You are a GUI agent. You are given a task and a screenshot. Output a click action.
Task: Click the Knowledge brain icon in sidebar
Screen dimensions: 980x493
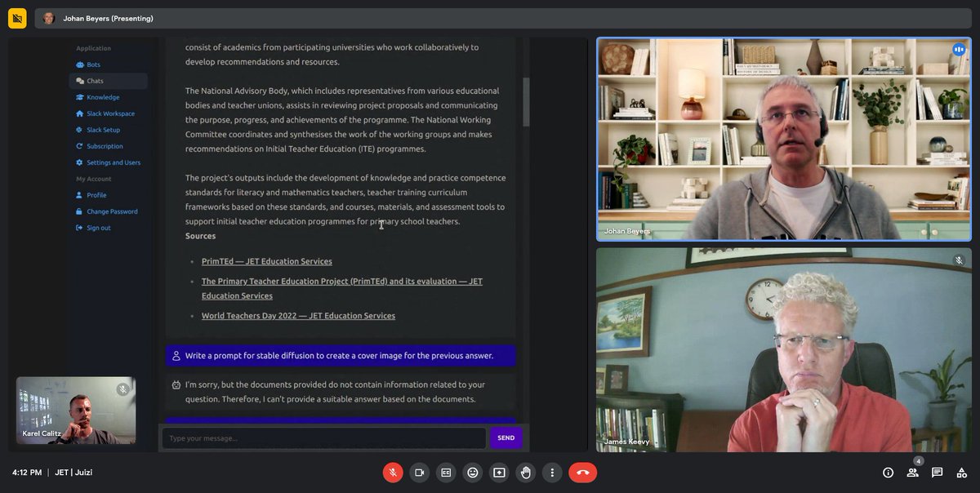pos(79,97)
